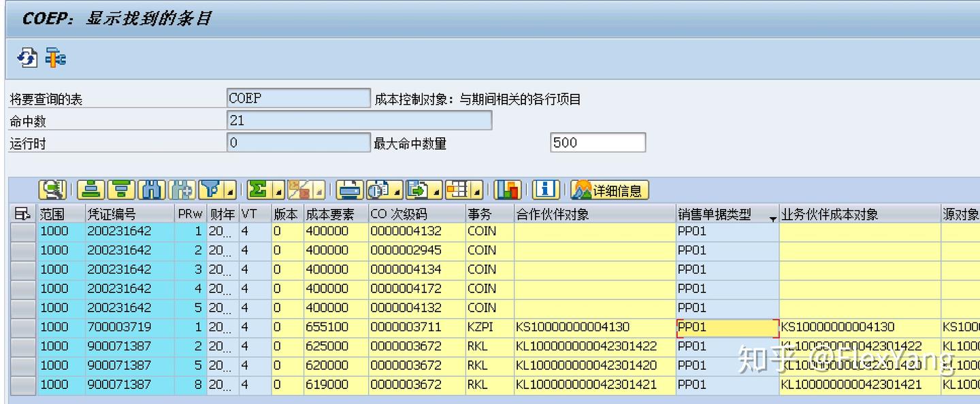Click the 最大命中数量 input showing 500
Image resolution: width=980 pixels, height=404 pixels.
click(x=596, y=141)
